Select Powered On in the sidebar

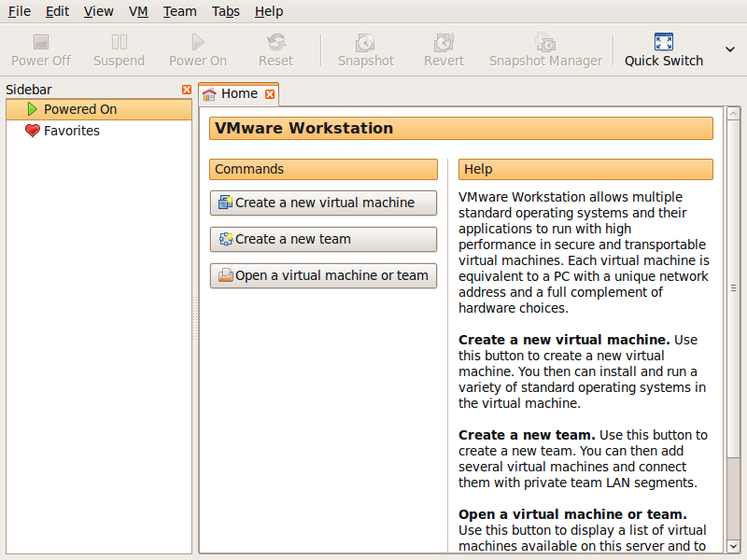coord(99,109)
